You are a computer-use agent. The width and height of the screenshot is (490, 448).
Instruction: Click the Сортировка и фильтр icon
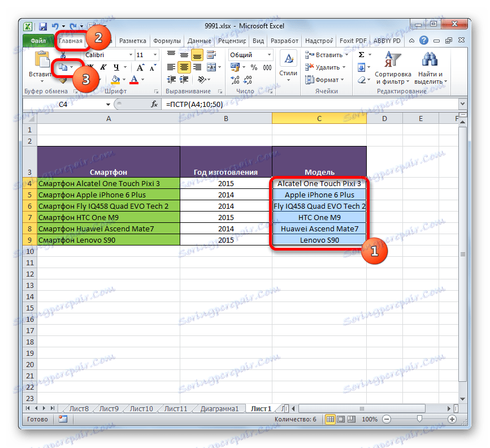(392, 59)
